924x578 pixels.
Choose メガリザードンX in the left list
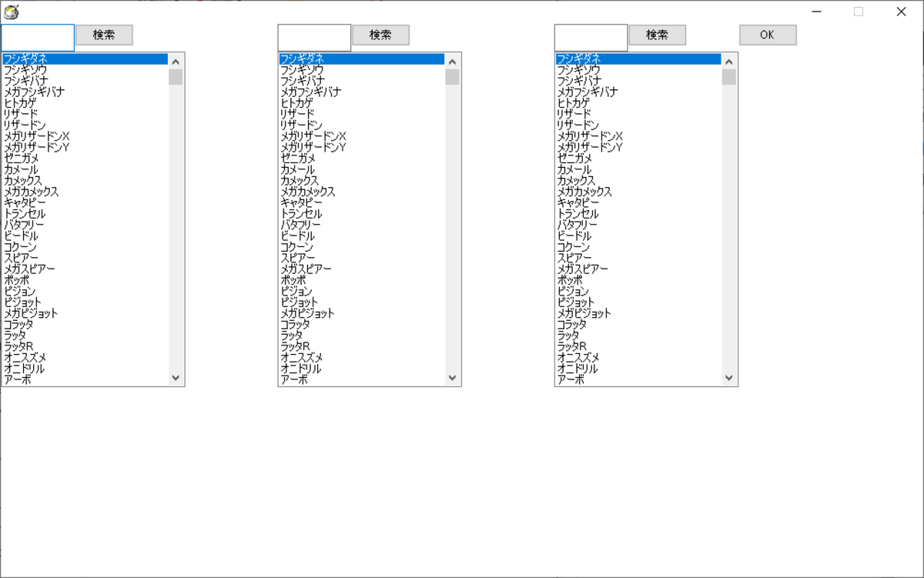point(85,136)
